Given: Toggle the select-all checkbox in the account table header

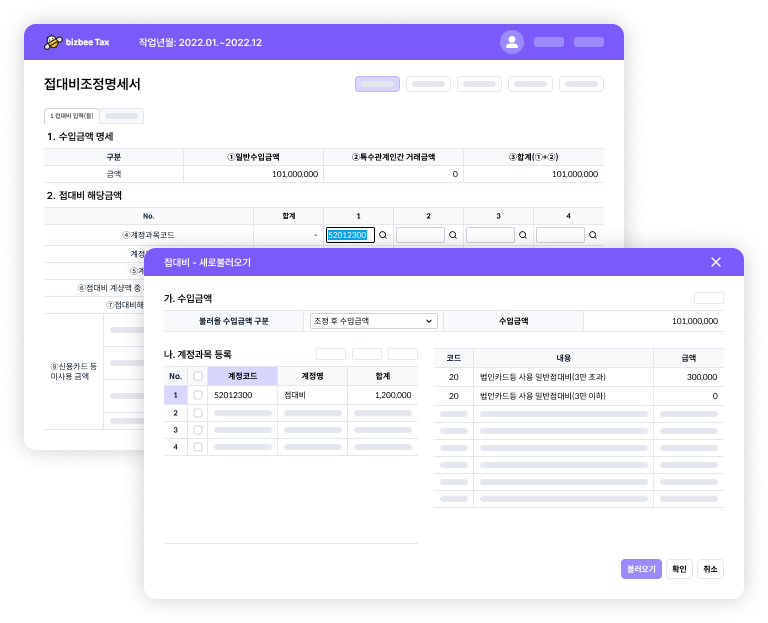Looking at the screenshot, I should coord(198,376).
